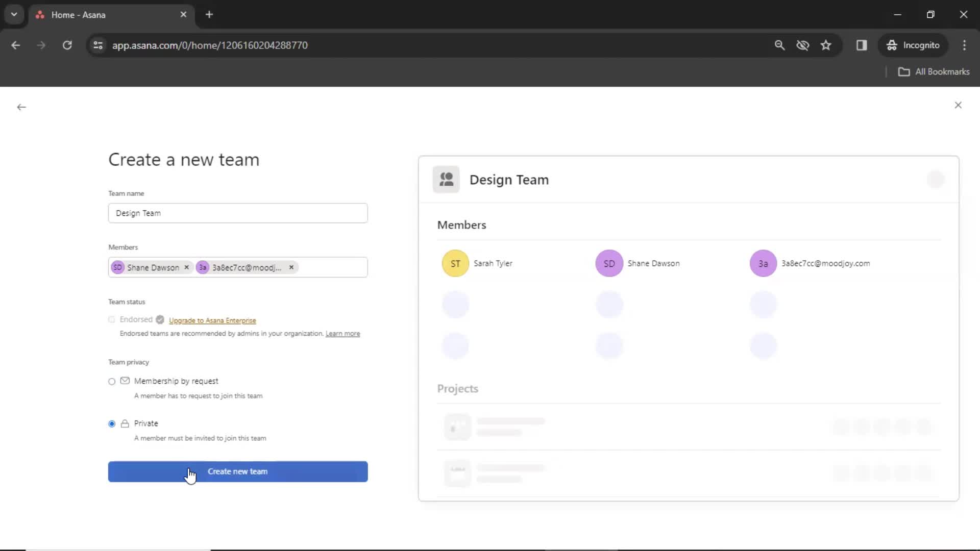This screenshot has width=980, height=551.
Task: Click the Members input field's empty area
Action: pyautogui.click(x=332, y=267)
